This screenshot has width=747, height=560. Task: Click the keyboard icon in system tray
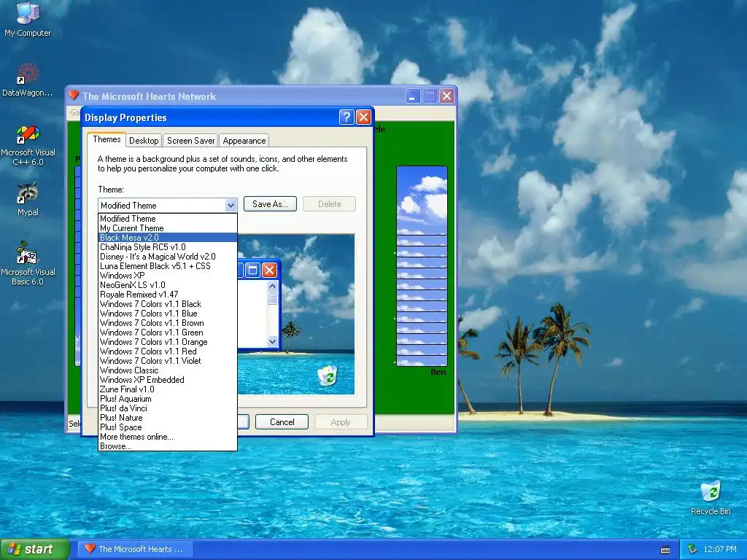[665, 550]
